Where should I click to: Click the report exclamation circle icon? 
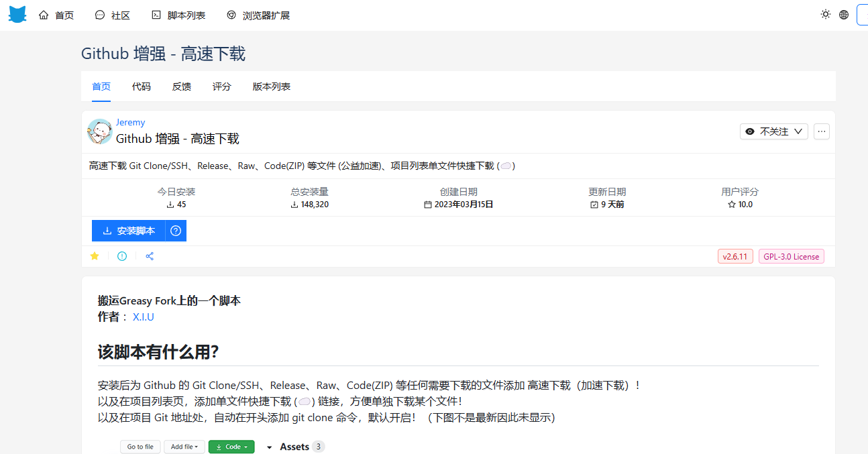(122, 256)
